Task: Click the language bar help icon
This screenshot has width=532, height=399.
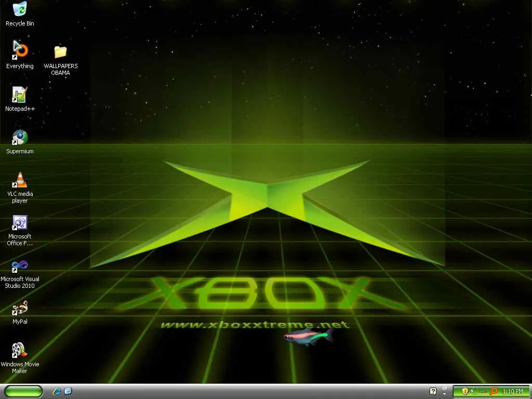Action: click(x=433, y=391)
